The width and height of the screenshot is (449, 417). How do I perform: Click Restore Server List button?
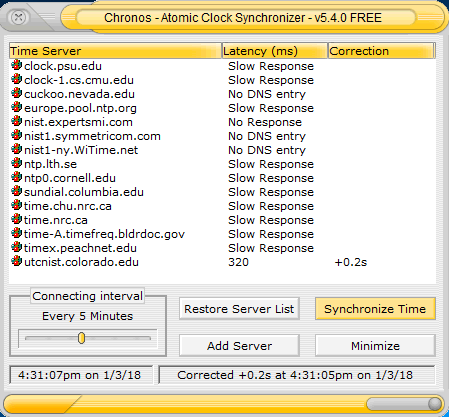pyautogui.click(x=239, y=309)
